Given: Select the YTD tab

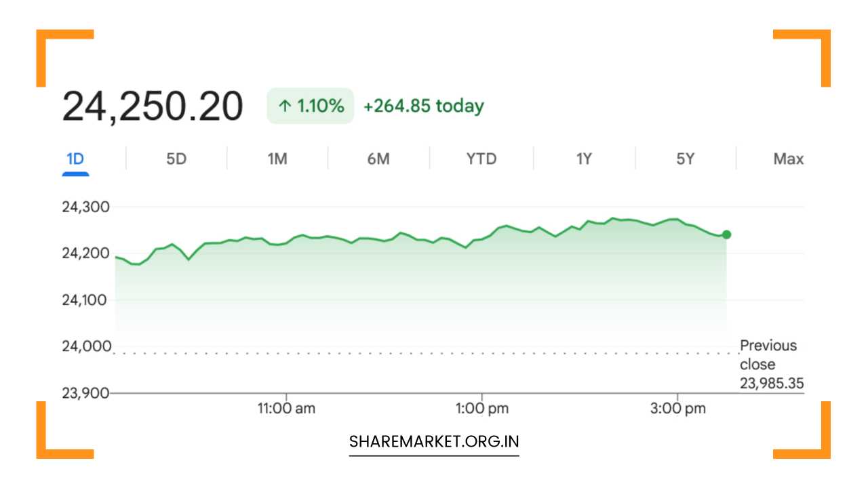Looking at the screenshot, I should click(481, 159).
